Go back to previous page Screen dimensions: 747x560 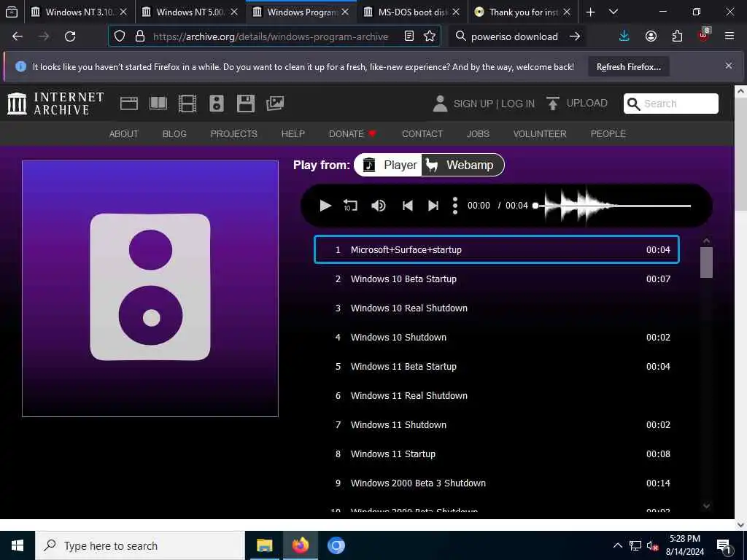pos(18,36)
